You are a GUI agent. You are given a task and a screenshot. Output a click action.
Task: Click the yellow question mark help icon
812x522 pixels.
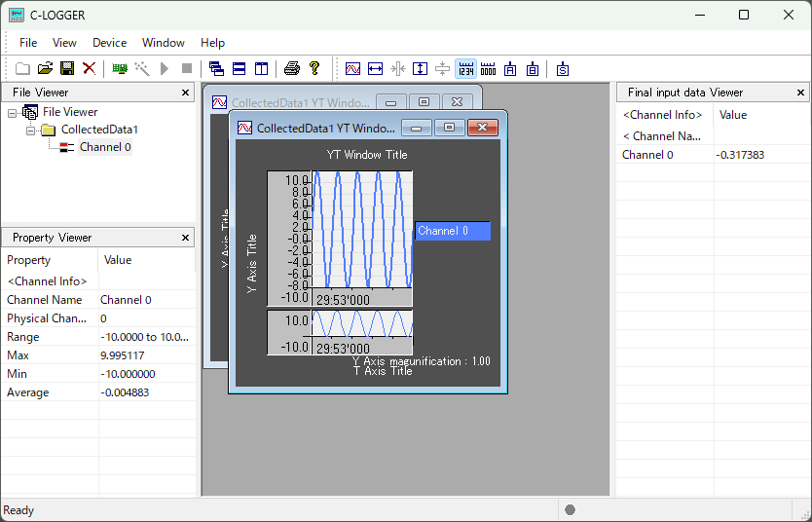click(x=314, y=68)
